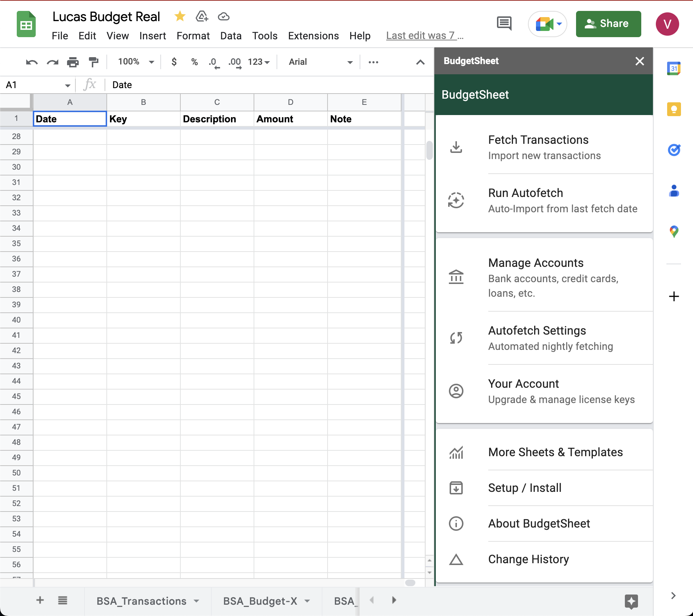The width and height of the screenshot is (693, 616).
Task: Close the BudgetSheet sidebar
Action: [640, 61]
